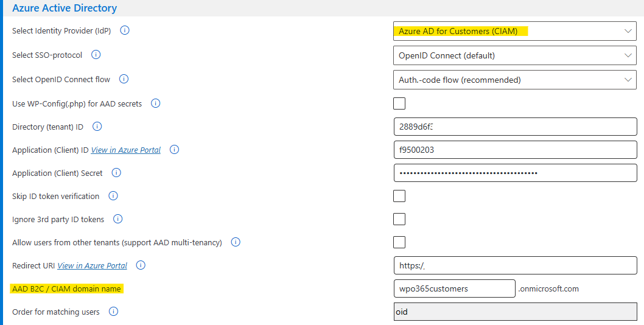Click the Select Identity Provider (IdP) label
This screenshot has height=325, width=644.
[x=61, y=31]
